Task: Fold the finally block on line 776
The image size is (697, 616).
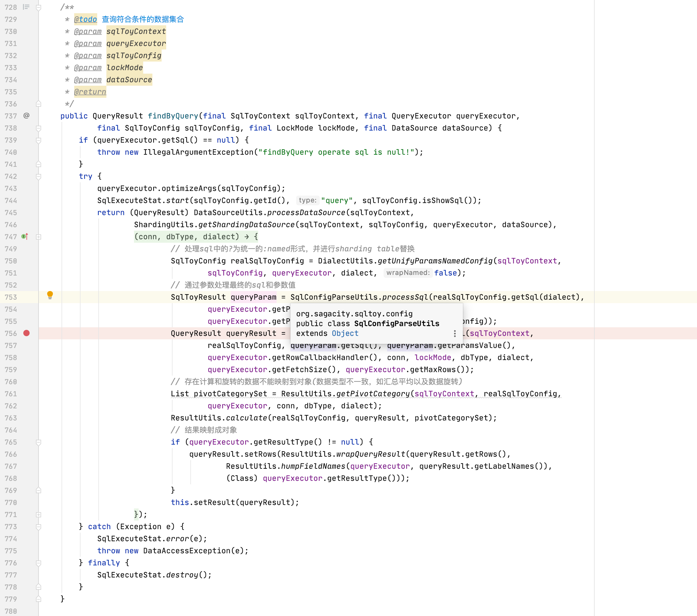Action: pos(39,563)
